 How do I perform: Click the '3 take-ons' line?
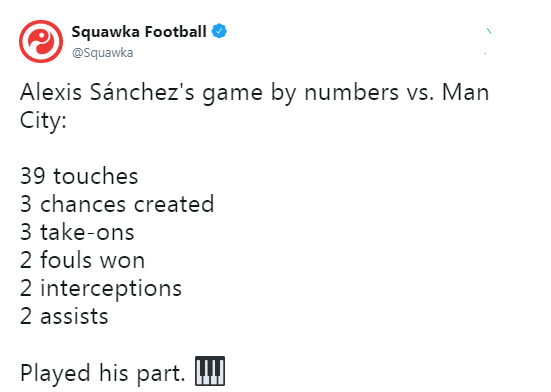tap(77, 232)
